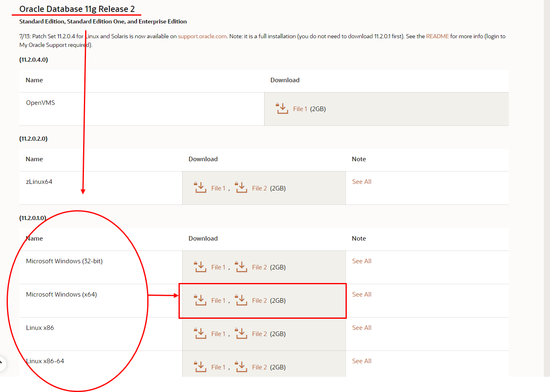The image size is (550, 392).
Task: Download zLinux64 File 2 link
Action: [x=259, y=188]
